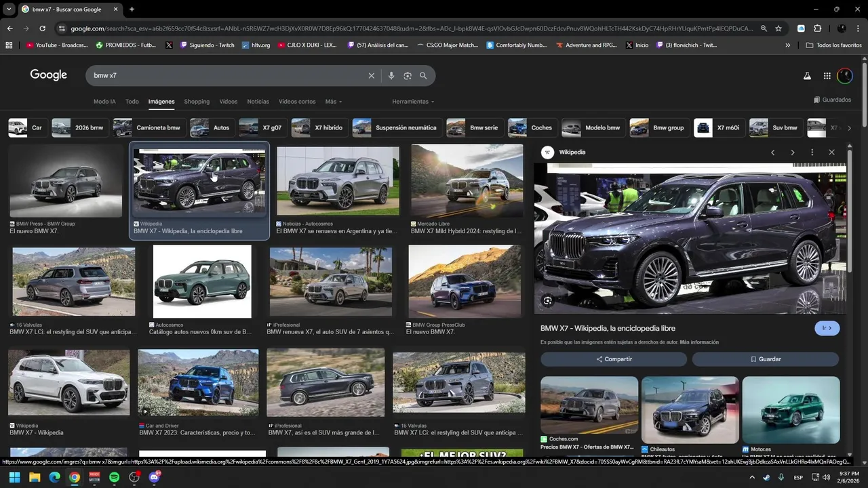Open the Google account avatar

(845, 76)
